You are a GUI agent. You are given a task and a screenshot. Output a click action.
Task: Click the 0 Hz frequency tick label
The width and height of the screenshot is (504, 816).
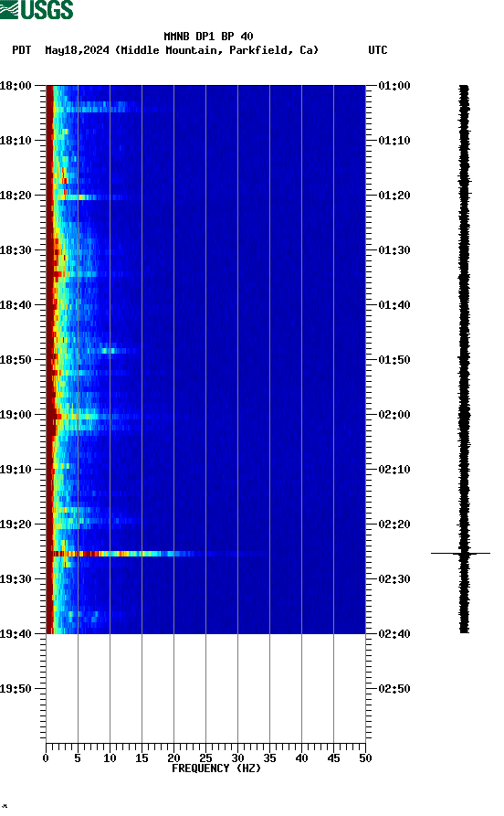(x=46, y=758)
